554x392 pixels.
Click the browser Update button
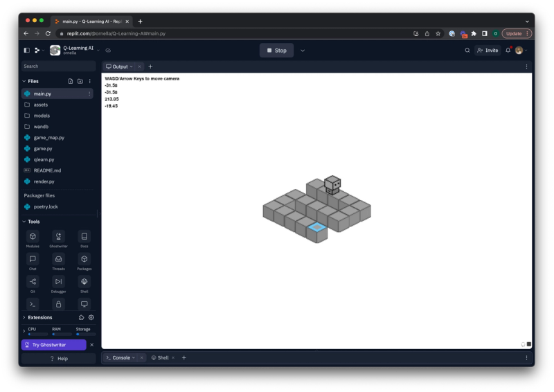[x=517, y=33]
